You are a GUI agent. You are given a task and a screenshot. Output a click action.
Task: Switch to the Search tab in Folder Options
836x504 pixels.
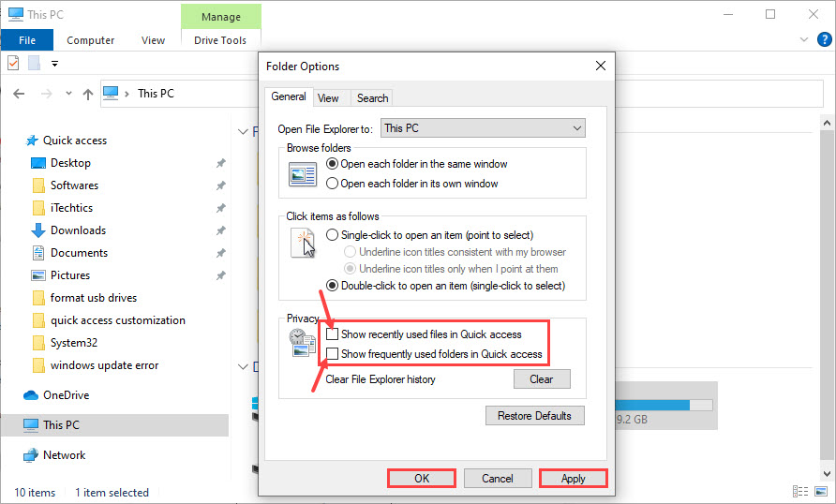pos(372,98)
